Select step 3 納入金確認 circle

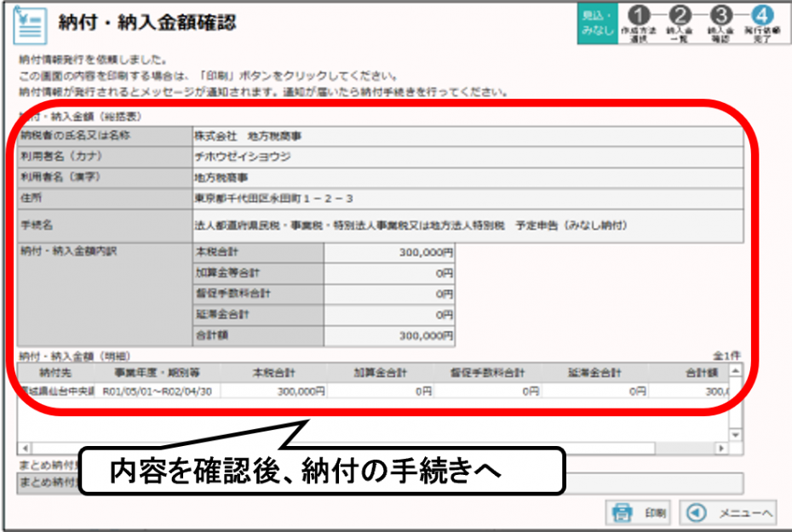(x=720, y=15)
